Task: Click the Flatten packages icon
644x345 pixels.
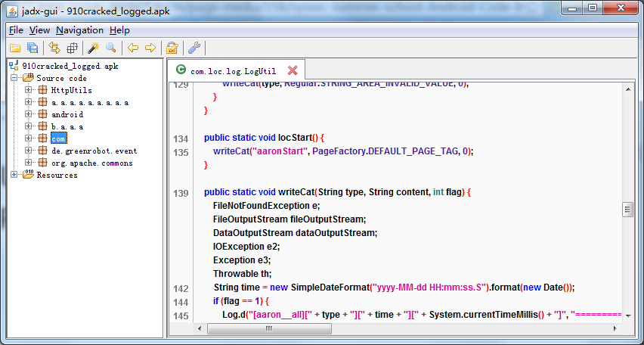Action: click(72, 48)
